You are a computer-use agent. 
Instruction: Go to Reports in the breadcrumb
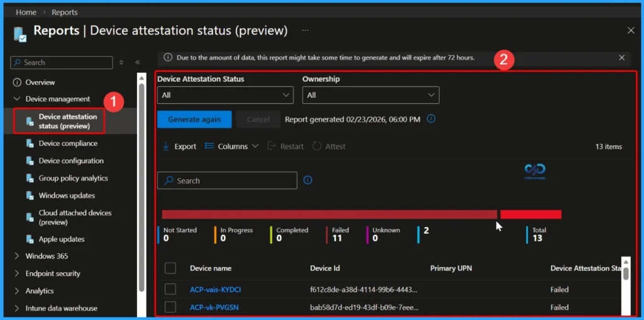pos(65,13)
